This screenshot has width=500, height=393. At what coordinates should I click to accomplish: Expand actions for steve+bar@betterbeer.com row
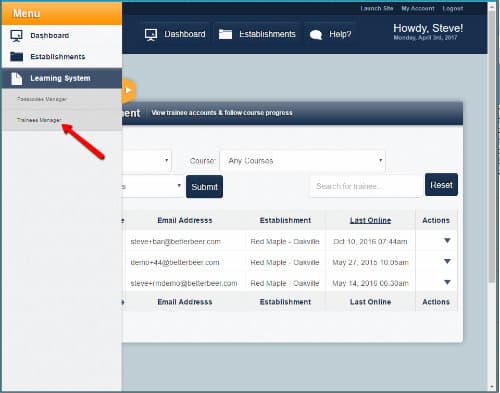[447, 241]
